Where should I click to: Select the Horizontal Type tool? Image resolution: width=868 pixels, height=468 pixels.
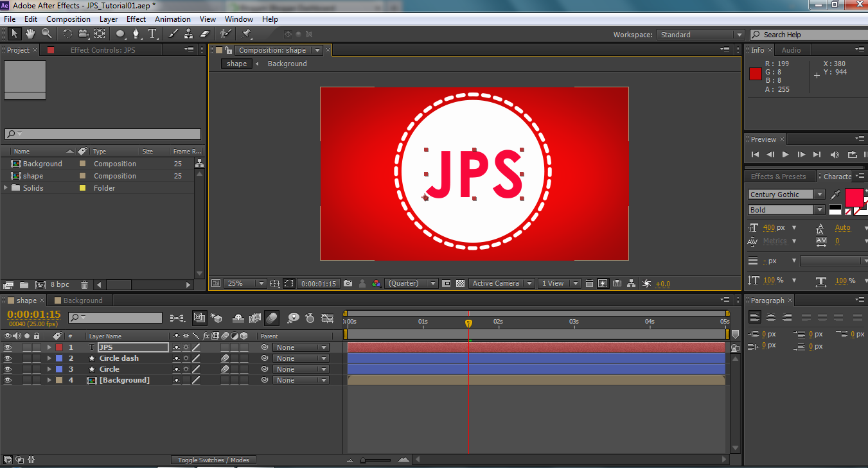tap(153, 34)
